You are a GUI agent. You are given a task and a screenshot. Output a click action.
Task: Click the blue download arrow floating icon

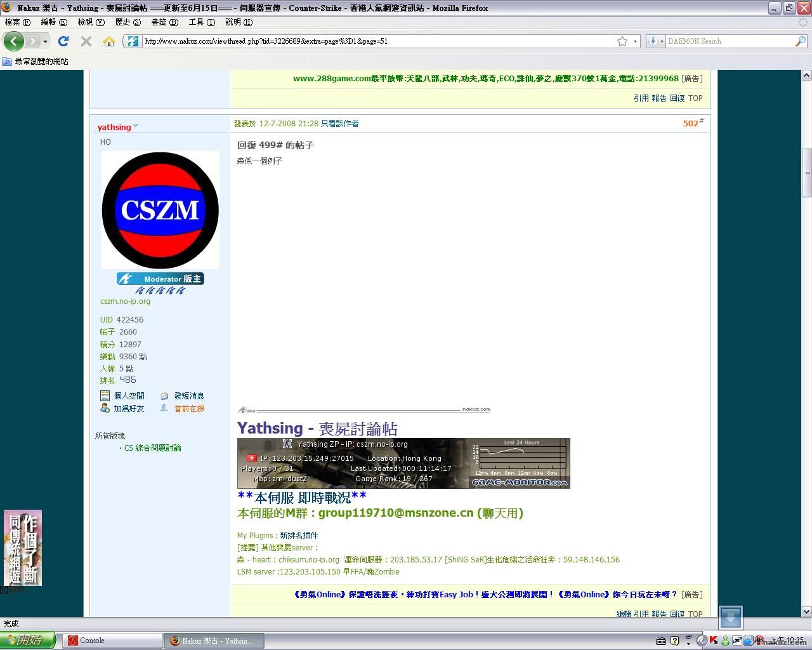tap(731, 618)
